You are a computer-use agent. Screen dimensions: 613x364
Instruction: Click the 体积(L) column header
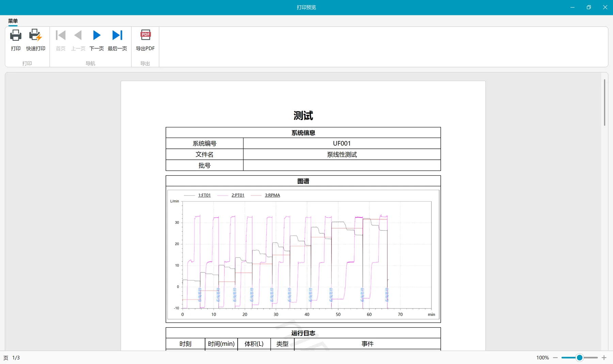[x=254, y=344]
